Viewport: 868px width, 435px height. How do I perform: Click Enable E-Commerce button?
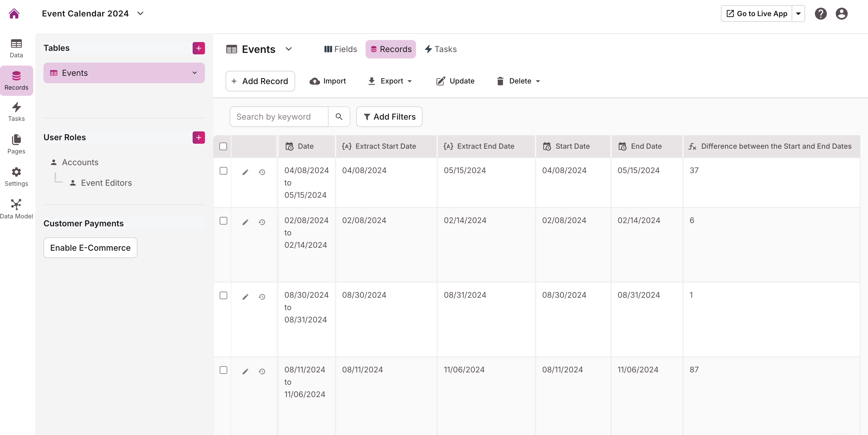coord(90,248)
